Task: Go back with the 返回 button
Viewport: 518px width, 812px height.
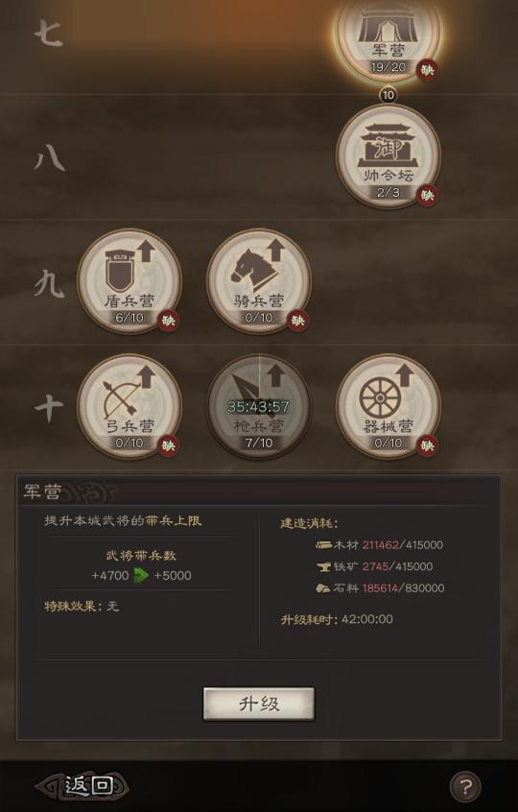Action: click(x=82, y=787)
